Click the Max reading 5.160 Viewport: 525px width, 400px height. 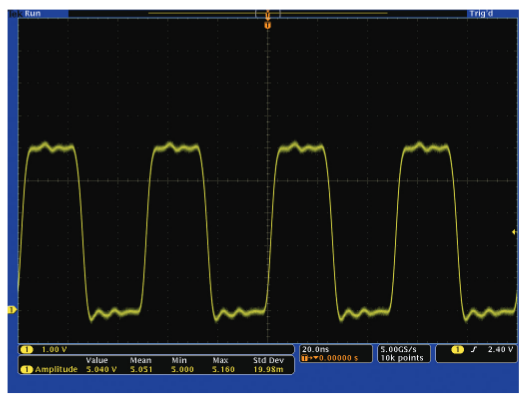[x=223, y=369]
